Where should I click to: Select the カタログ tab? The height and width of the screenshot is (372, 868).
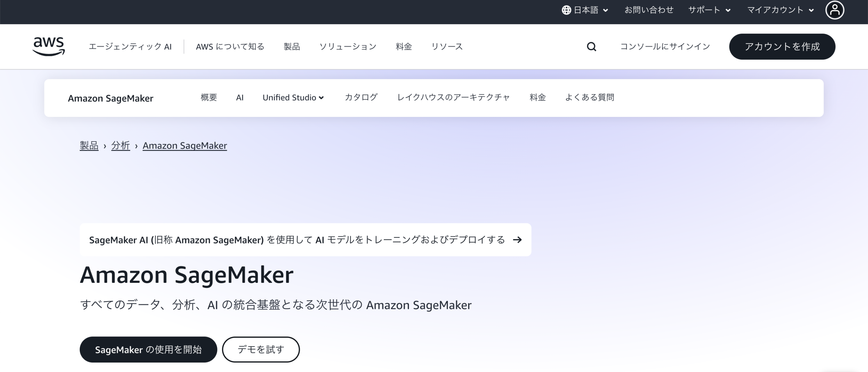[361, 98]
